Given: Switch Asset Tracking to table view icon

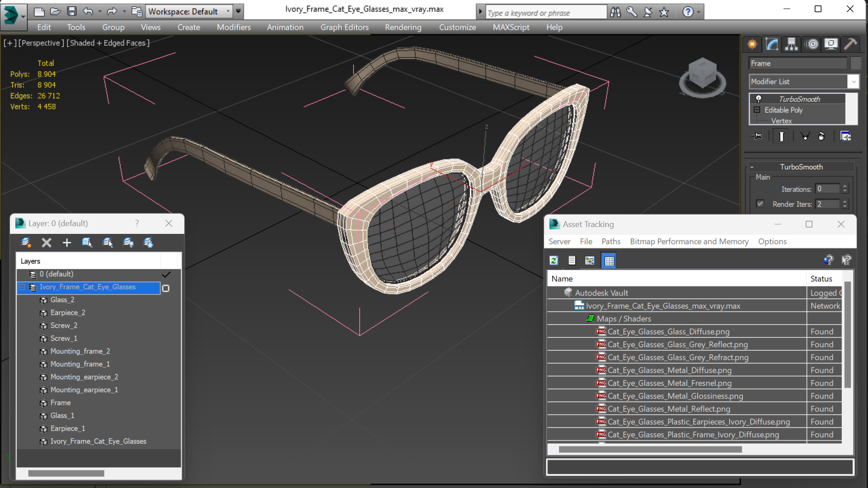Looking at the screenshot, I should tap(609, 260).
